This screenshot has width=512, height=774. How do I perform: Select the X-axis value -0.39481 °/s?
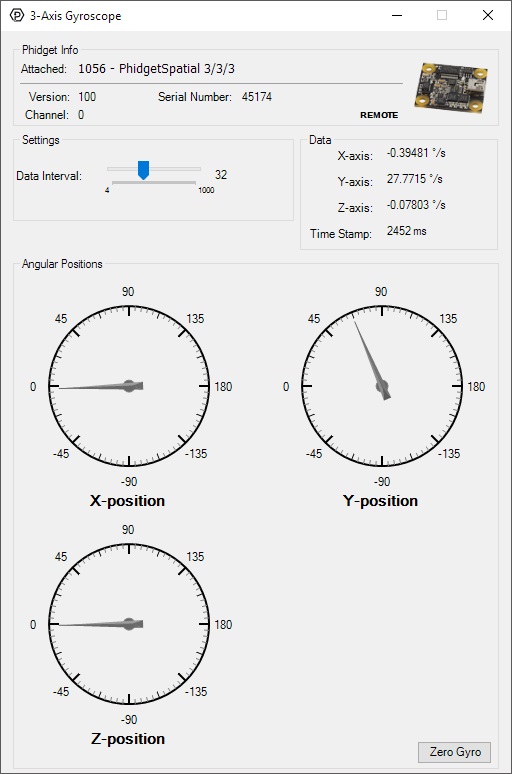point(416,153)
